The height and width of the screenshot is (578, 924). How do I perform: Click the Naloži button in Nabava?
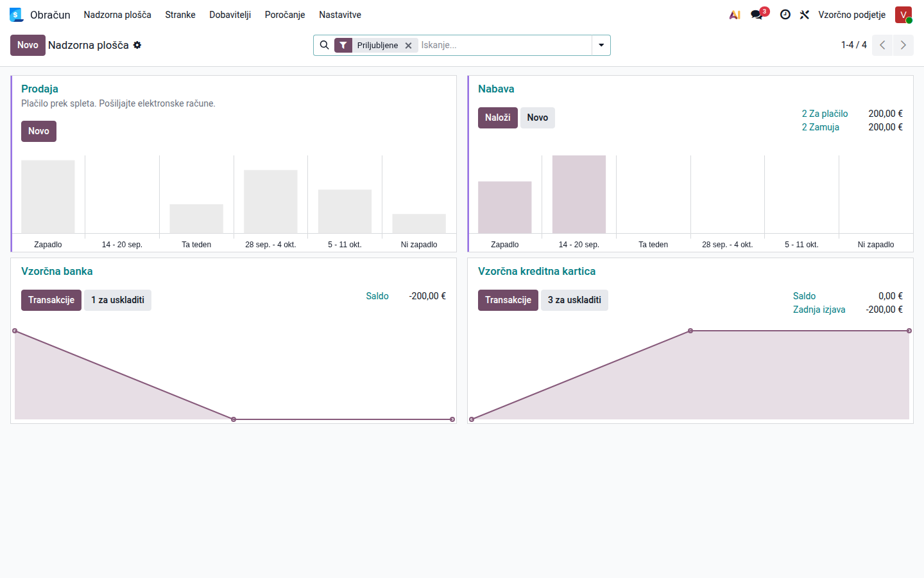coord(498,118)
